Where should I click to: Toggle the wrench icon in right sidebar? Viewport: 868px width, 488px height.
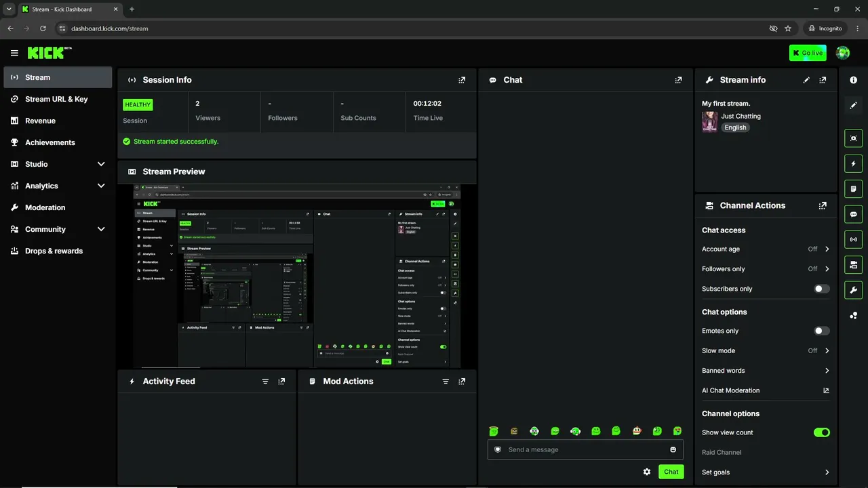tap(853, 290)
